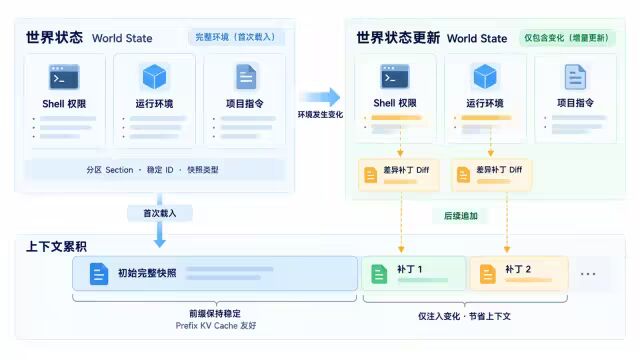640x360 pixels.
Task: Click the blue file icon beside 初始完整快照
Action: pyautogui.click(x=99, y=273)
